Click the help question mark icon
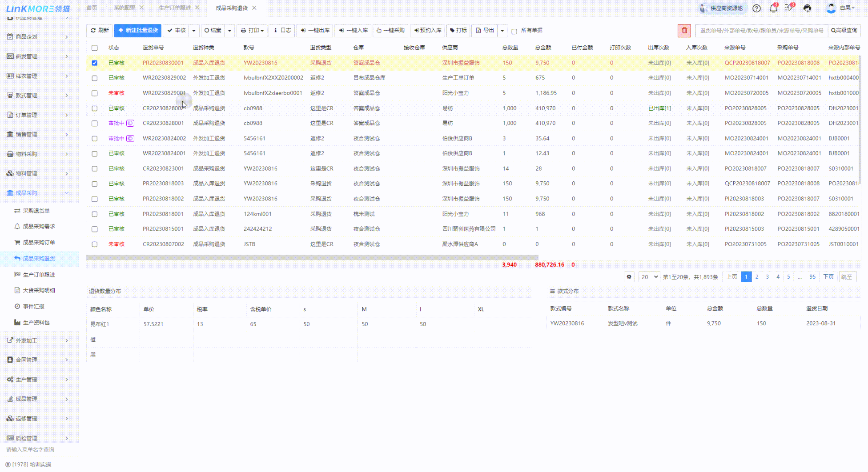This screenshot has width=868, height=472. (x=756, y=8)
